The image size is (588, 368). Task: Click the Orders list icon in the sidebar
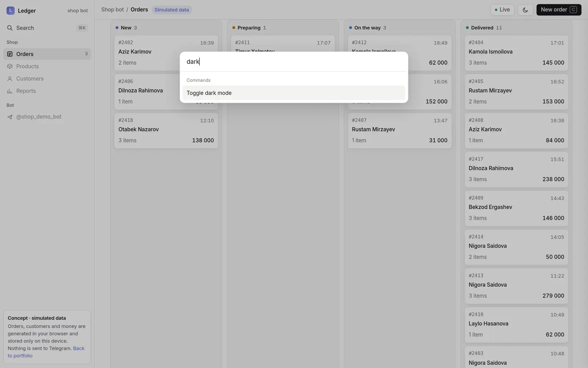[10, 54]
